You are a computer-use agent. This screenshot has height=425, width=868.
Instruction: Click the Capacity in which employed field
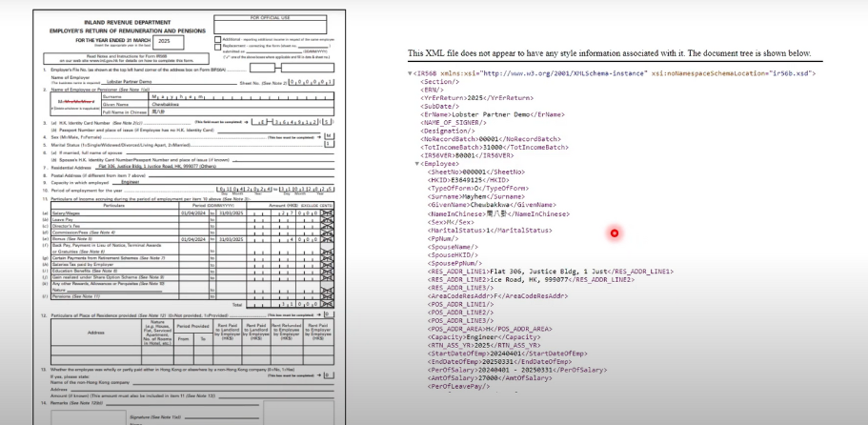click(223, 181)
